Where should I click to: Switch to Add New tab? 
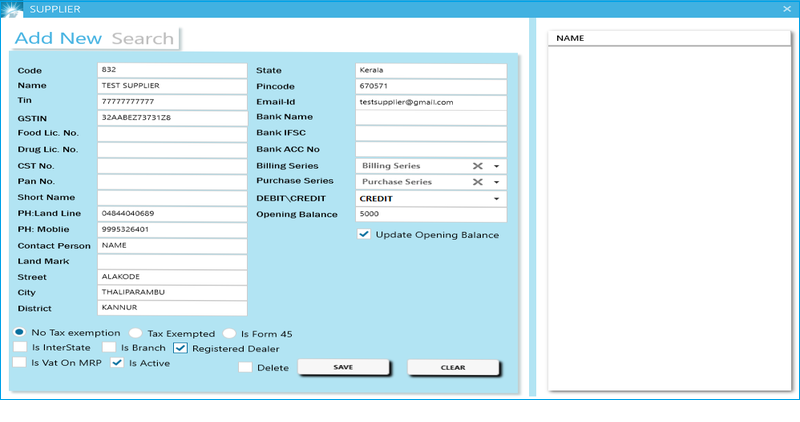[x=58, y=38]
